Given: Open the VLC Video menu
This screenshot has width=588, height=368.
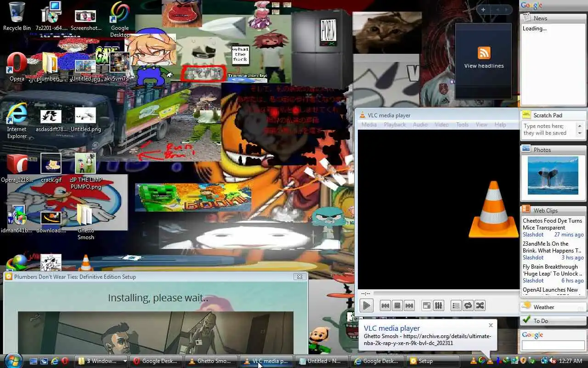Looking at the screenshot, I should [442, 125].
